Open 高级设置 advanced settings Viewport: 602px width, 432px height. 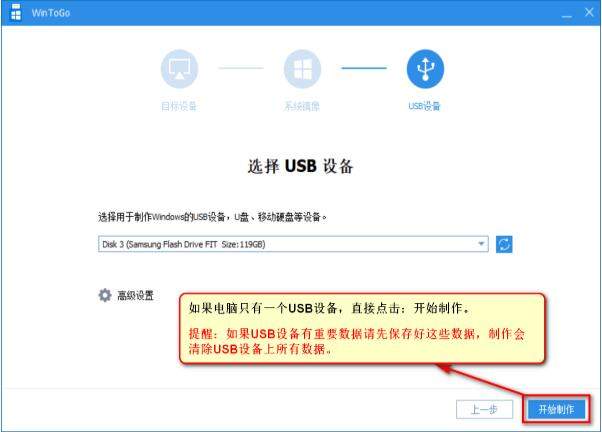pyautogui.click(x=135, y=295)
